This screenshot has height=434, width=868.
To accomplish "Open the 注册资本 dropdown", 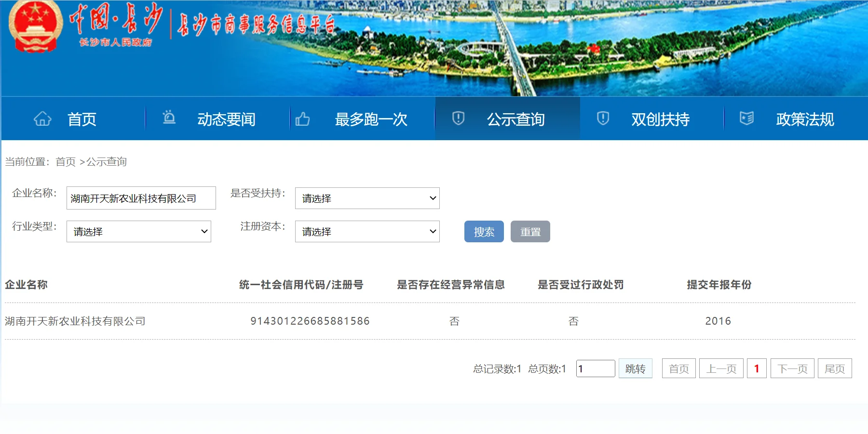I will 367,232.
